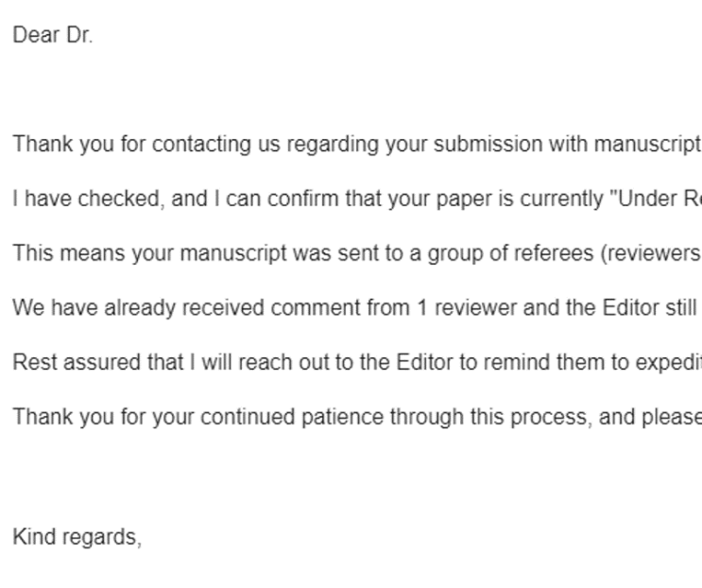Screen dimensions: 702x588
Task: Click the word "manuscript" ending the first paragraph line
Action: [647, 145]
